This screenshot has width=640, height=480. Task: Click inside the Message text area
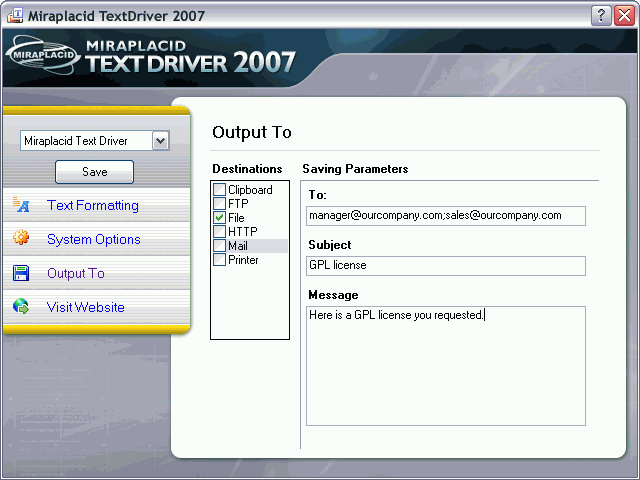pos(446,366)
